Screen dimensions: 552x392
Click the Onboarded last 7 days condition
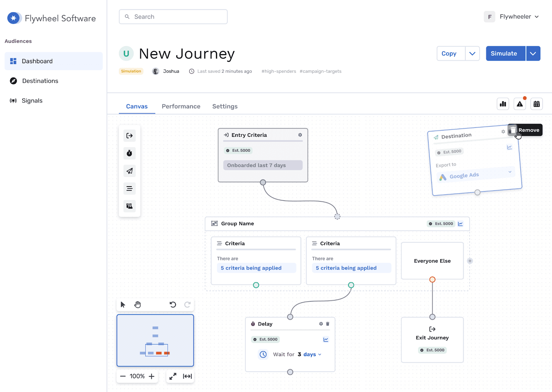(x=263, y=165)
